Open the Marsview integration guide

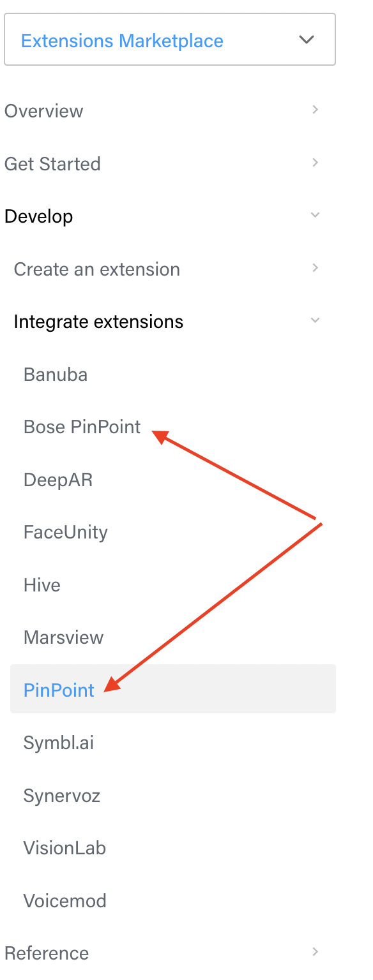63,637
